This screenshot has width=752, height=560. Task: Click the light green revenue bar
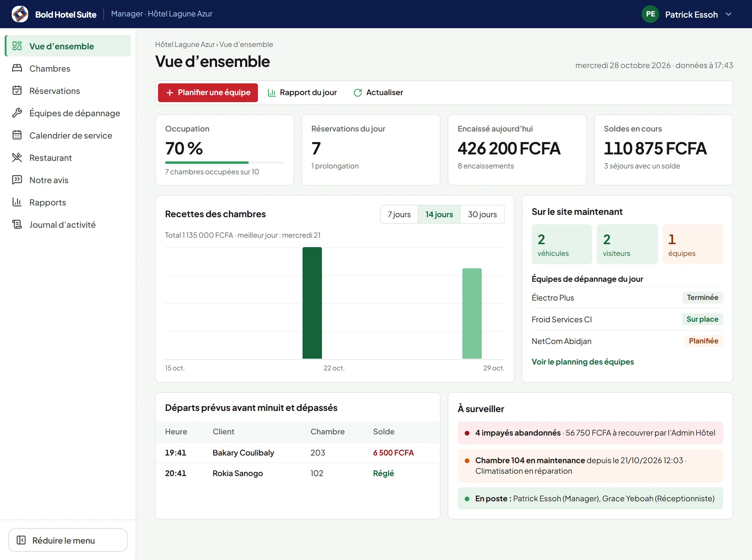472,313
